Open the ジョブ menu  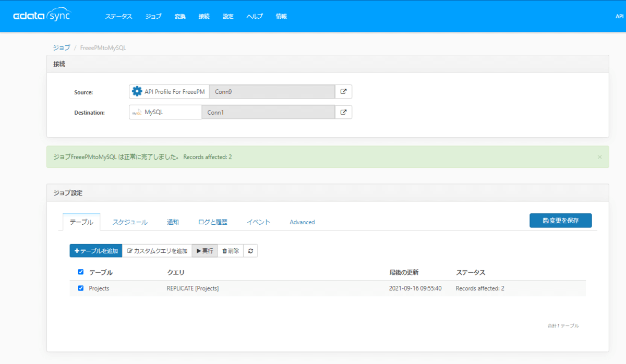[153, 16]
